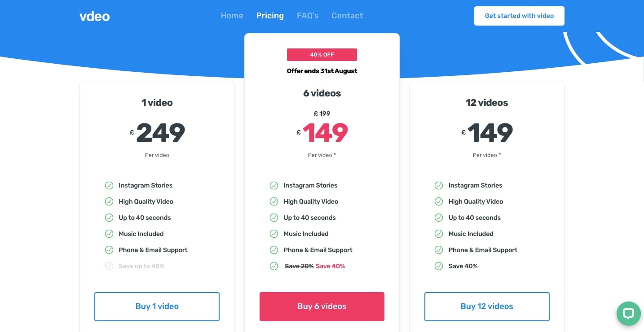Click checkmark beside 6 videos Up to 40 seconds
This screenshot has width=644, height=332.
274,218
